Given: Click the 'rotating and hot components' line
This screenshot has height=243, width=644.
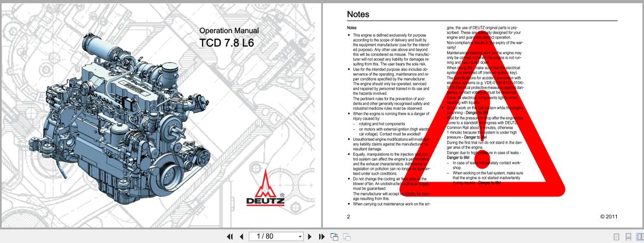Looking at the screenshot, I should pos(381,124).
